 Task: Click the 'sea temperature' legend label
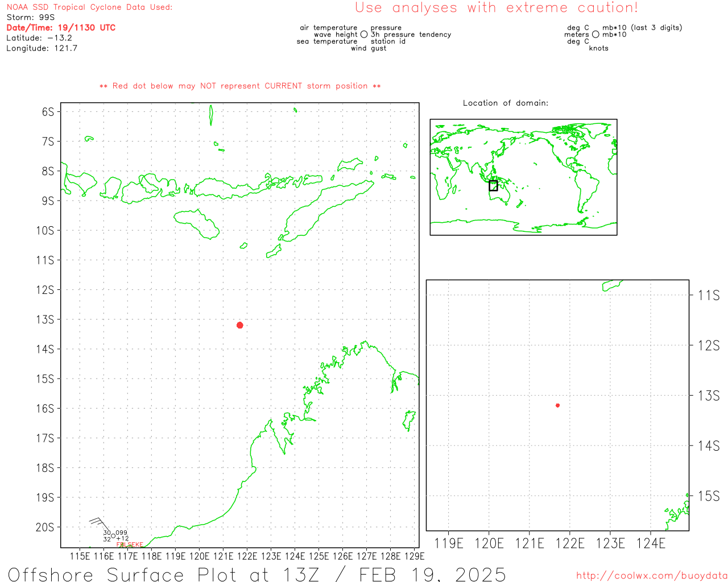pyautogui.click(x=327, y=41)
